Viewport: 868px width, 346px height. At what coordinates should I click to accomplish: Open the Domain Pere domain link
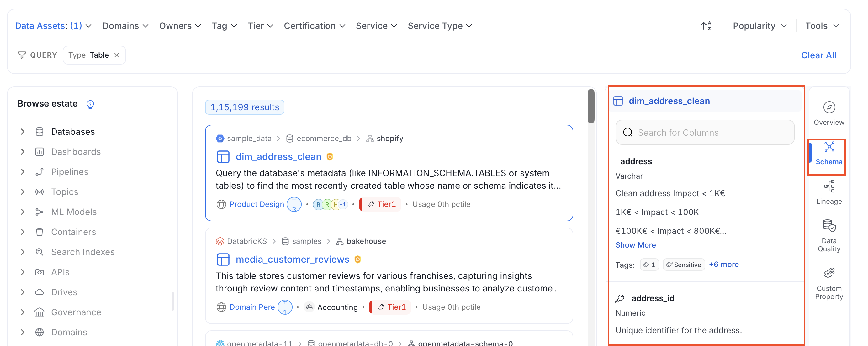click(252, 307)
